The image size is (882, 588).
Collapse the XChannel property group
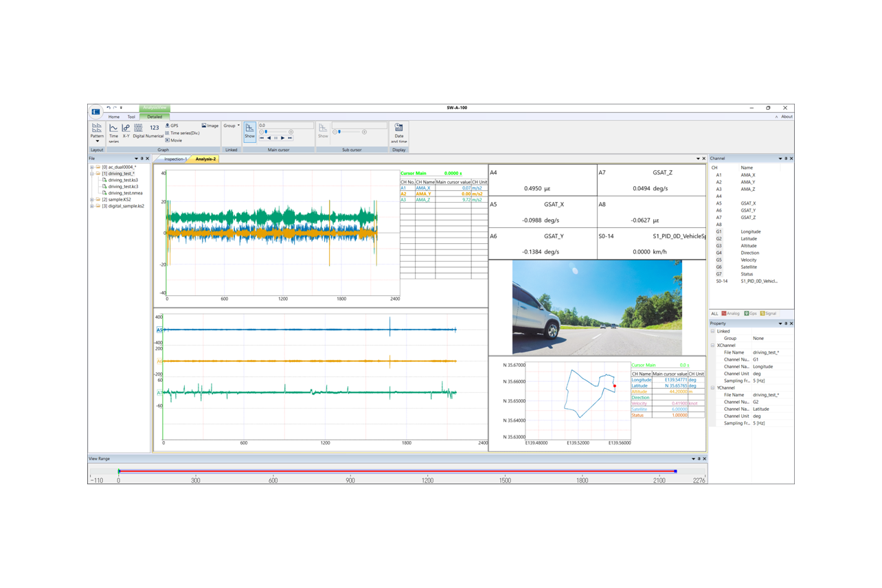(713, 346)
